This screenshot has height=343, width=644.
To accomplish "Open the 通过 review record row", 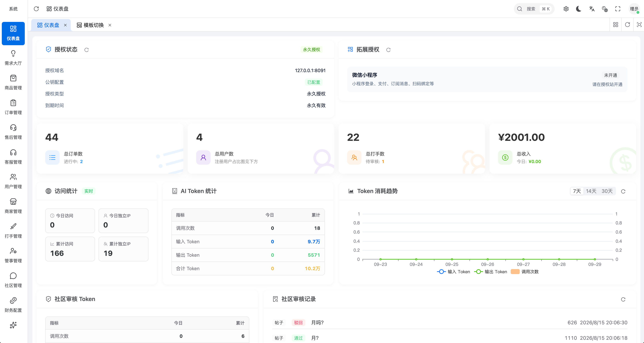I will pos(450,338).
